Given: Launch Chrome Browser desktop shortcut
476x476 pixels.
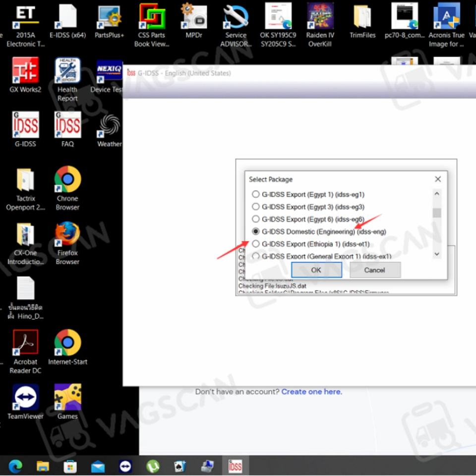Looking at the screenshot, I should (67, 189).
